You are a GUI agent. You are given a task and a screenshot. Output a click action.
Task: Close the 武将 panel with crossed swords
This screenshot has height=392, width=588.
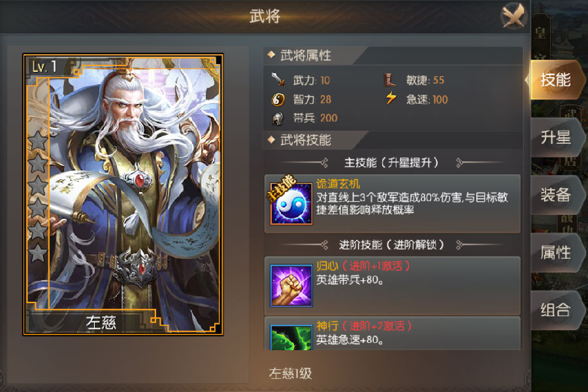514,16
